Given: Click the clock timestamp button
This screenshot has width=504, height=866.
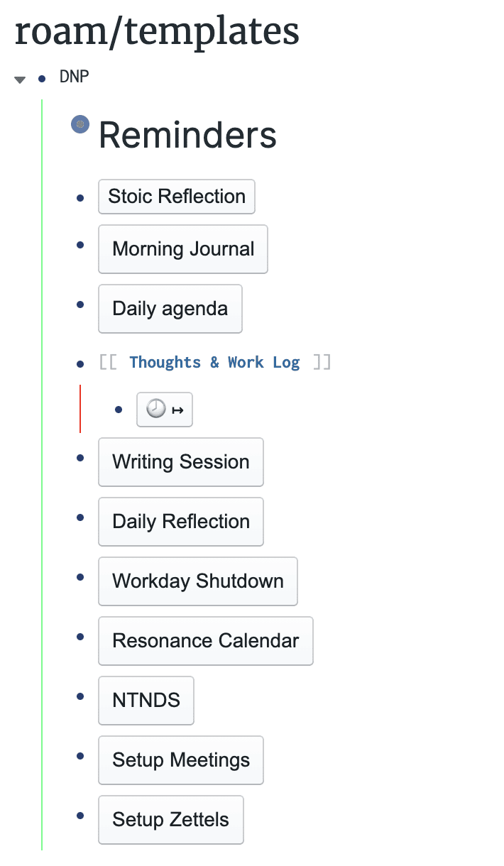Looking at the screenshot, I should [164, 410].
